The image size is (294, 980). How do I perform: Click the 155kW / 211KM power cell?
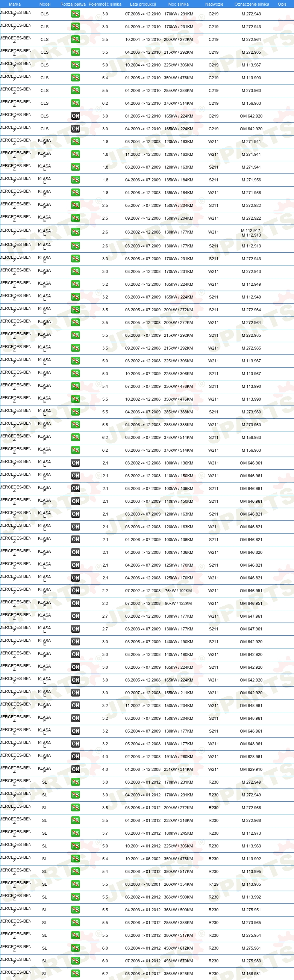click(x=179, y=693)
